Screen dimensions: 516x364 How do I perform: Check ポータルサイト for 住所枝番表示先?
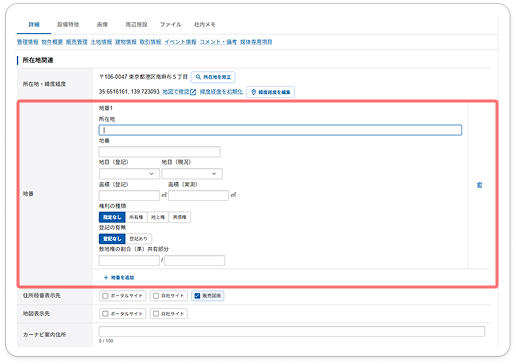[x=122, y=296]
